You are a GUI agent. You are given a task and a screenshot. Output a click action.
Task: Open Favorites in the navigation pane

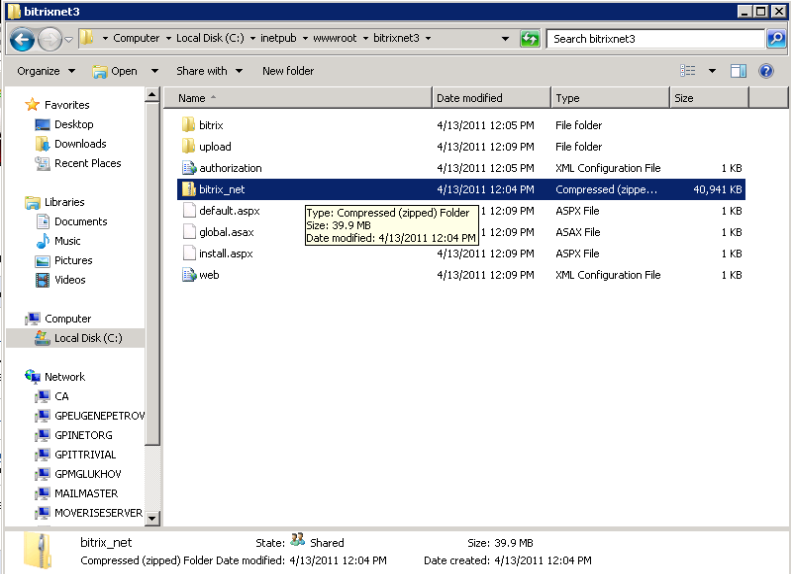point(67,105)
